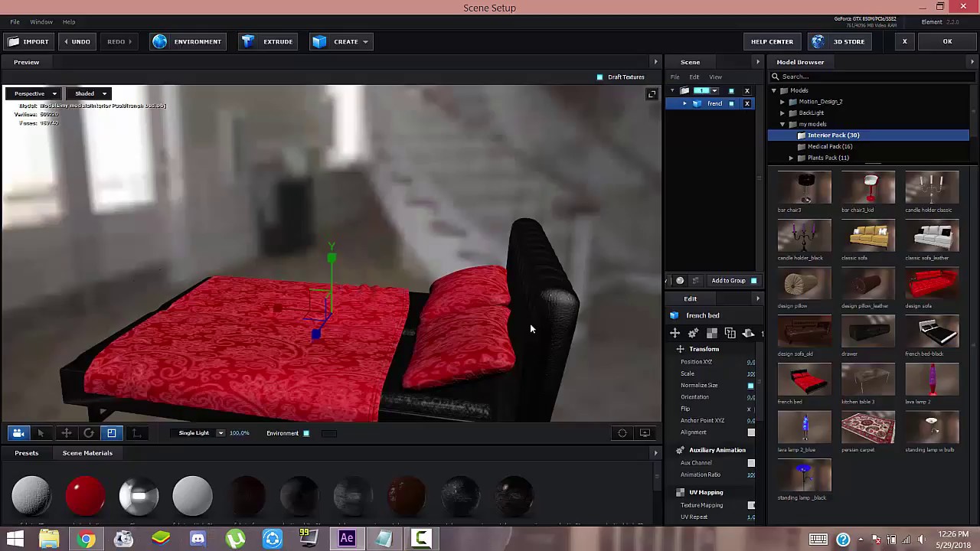Viewport: 980px width, 551px height.
Task: Open the Auxiliary Animation gears icon tab
Action: pos(693,333)
